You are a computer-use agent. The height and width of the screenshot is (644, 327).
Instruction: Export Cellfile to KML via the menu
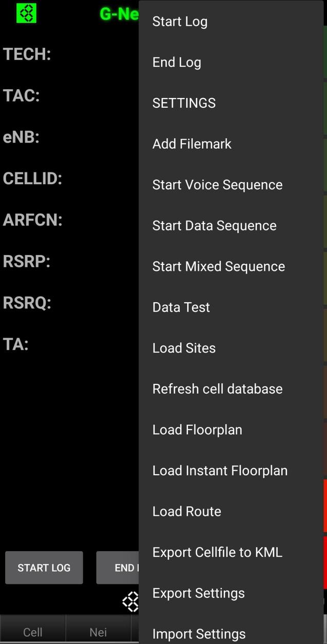[217, 552]
